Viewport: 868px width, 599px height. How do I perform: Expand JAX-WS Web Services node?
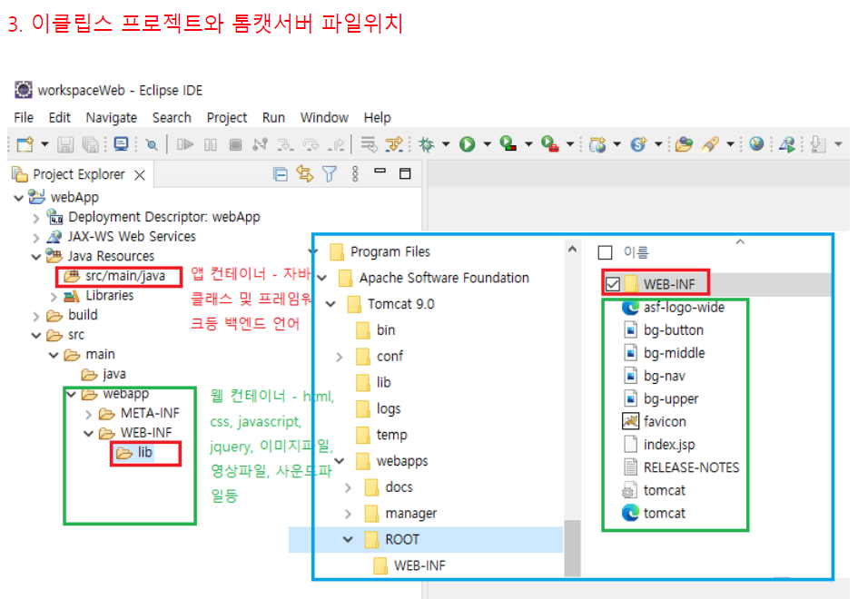36,238
